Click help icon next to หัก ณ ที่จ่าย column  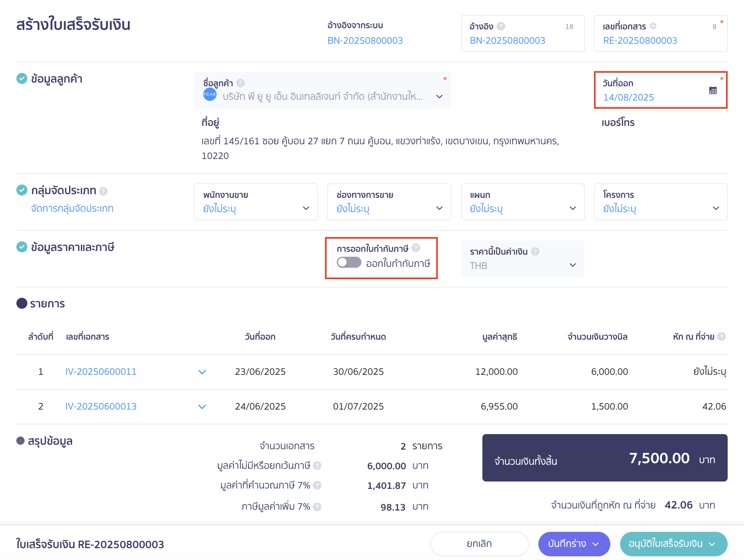coord(722,336)
